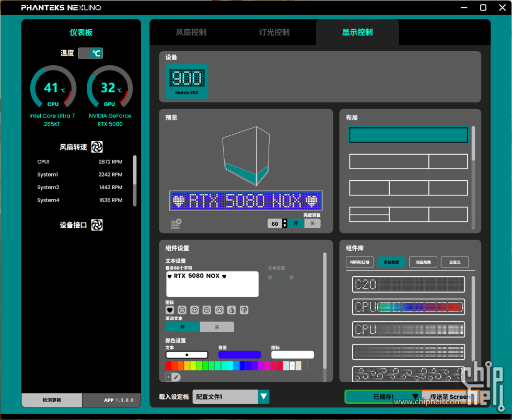Click the text input box with RTX 5080 NOX
Screen dimensions: 512x420
point(212,284)
